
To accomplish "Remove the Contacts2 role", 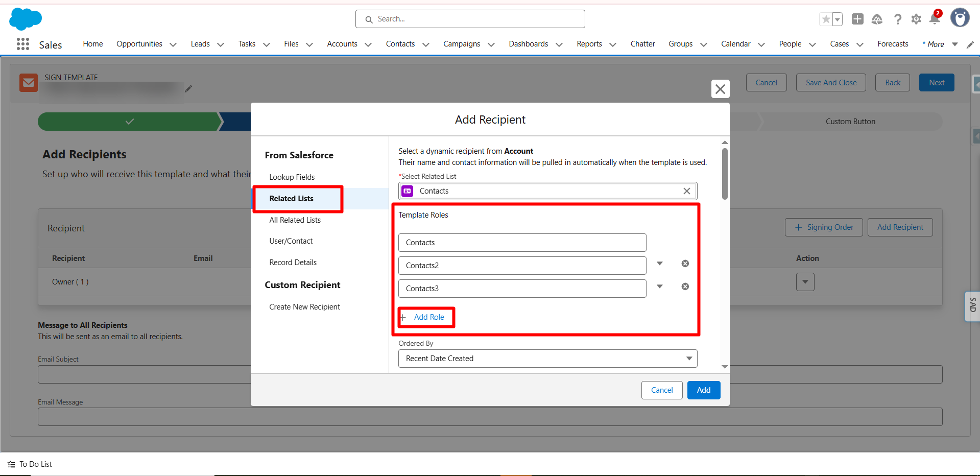I will coord(685,264).
